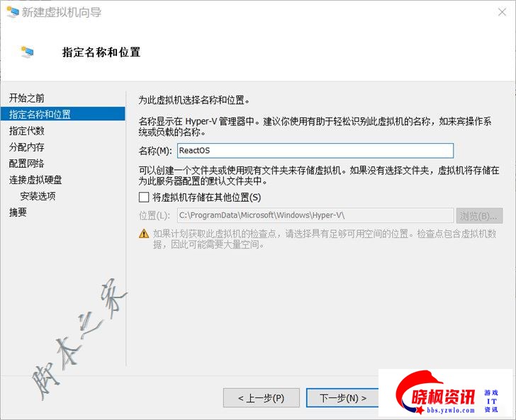This screenshot has width=516, height=420.
Task: Open the 指定代数 step
Action: 27,131
